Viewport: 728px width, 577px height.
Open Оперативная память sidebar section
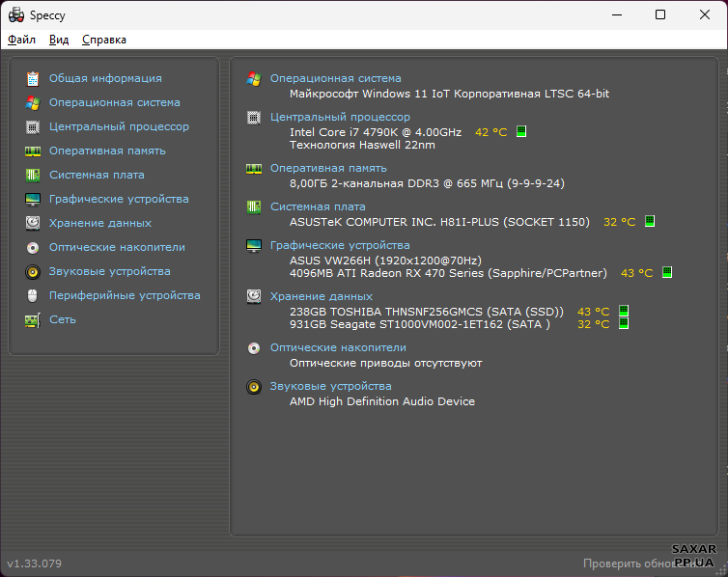tap(107, 151)
